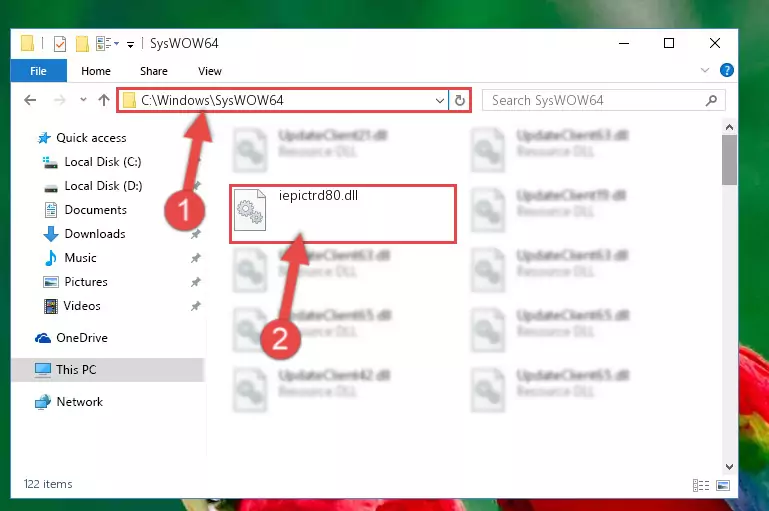The width and height of the screenshot is (769, 511).
Task: Maximize the SysWOW64 window
Action: [668, 43]
